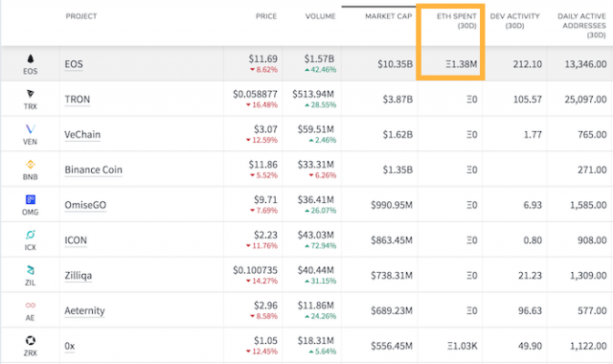Click the EOS coin logo icon

31,58
